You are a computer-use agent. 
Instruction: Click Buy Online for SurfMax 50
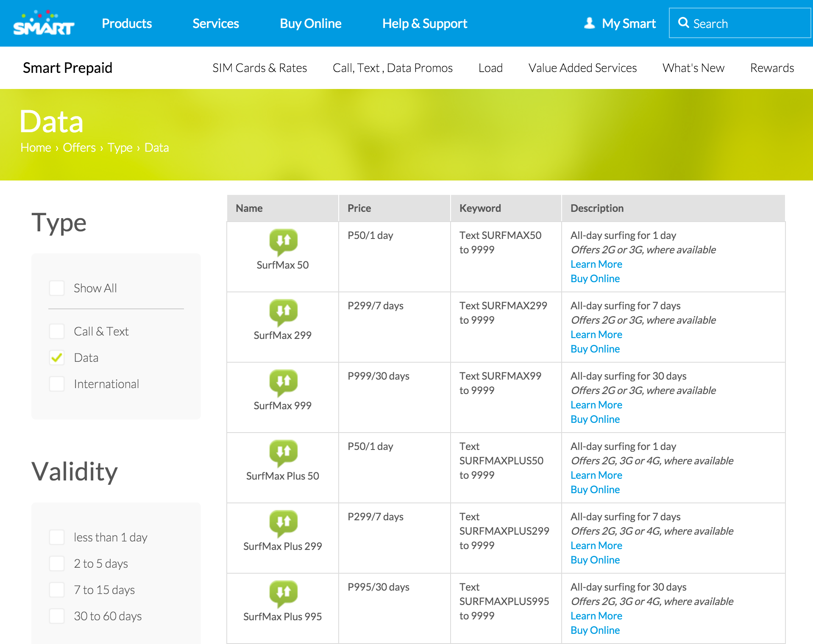595,278
